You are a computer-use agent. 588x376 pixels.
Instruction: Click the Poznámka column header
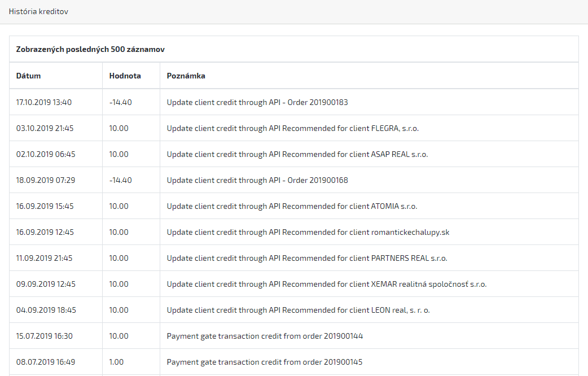pyautogui.click(x=186, y=76)
